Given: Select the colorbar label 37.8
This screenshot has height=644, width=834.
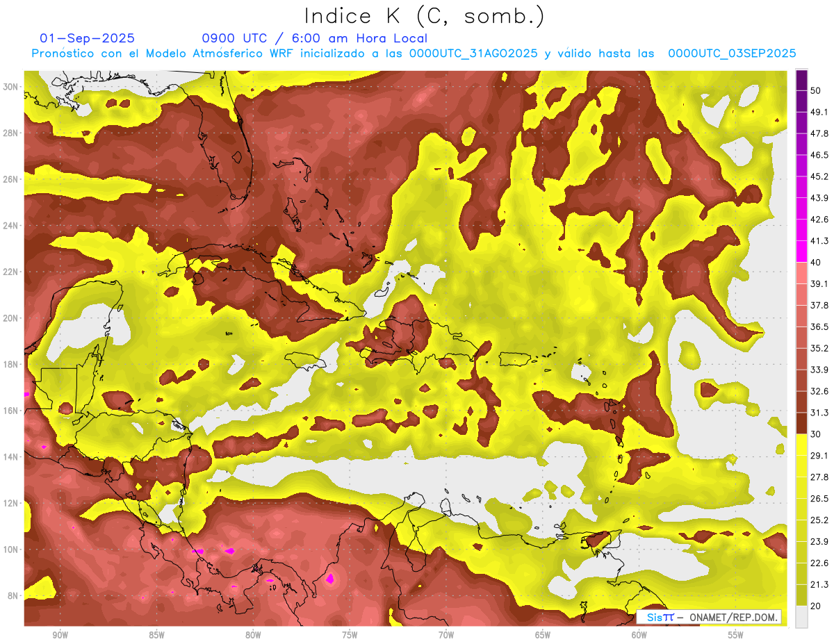Looking at the screenshot, I should click(x=819, y=306).
